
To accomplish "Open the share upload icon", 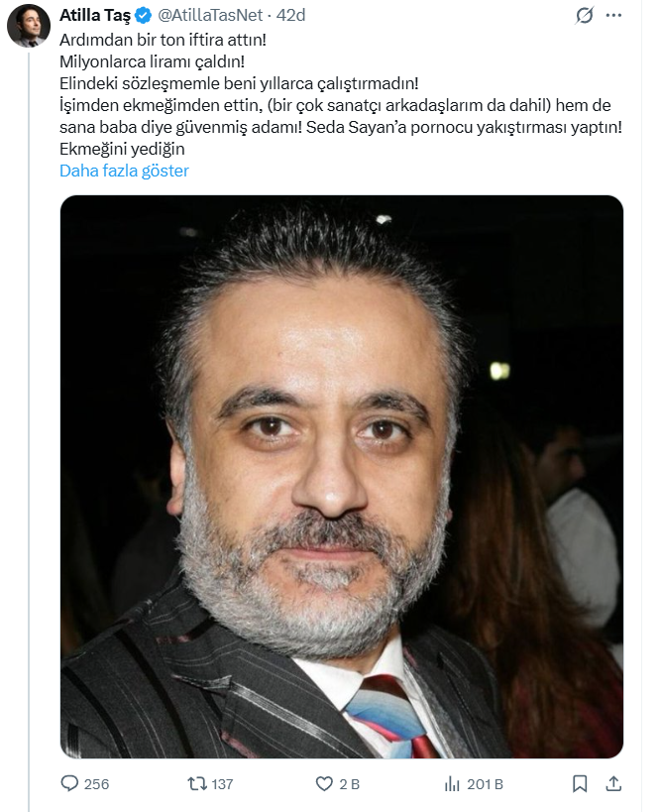I will click(x=613, y=784).
